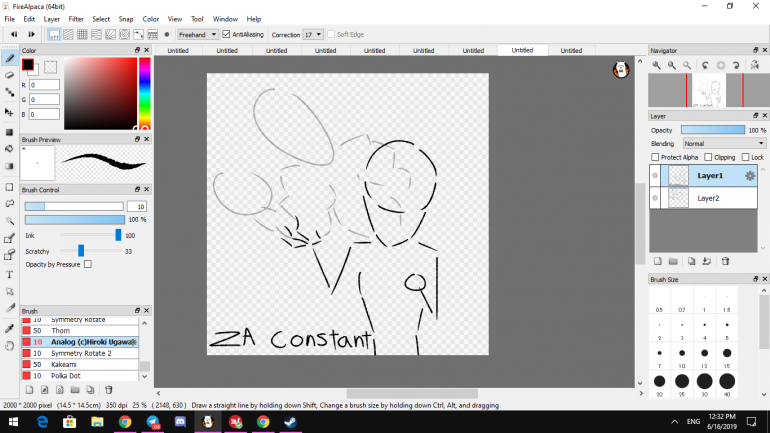This screenshot has width=770, height=433.
Task: Select the Thorn brush
Action: (80, 330)
